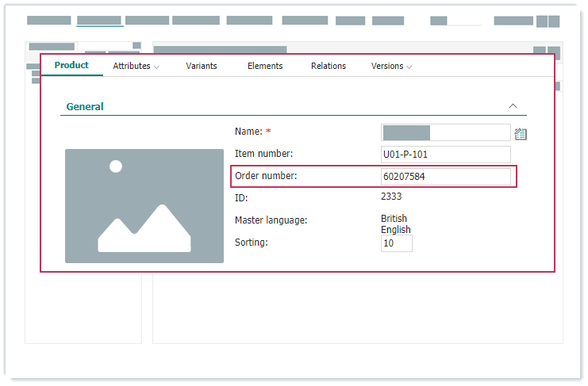The image size is (588, 386).
Task: Collapse the General section chevron
Action: point(513,105)
